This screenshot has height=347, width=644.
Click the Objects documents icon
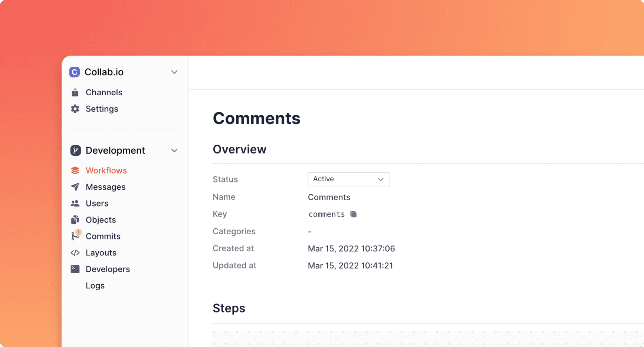75,220
